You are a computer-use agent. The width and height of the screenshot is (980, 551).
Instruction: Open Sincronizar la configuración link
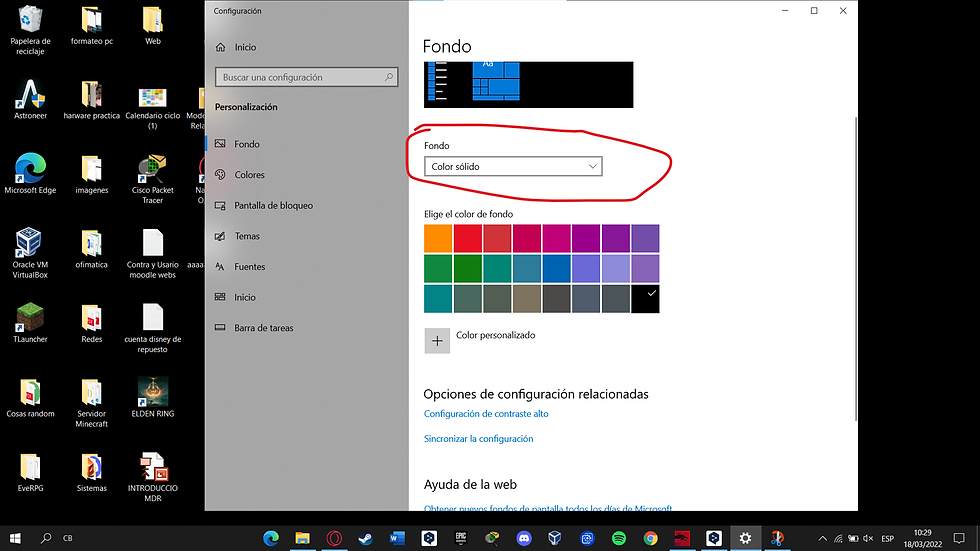(479, 439)
